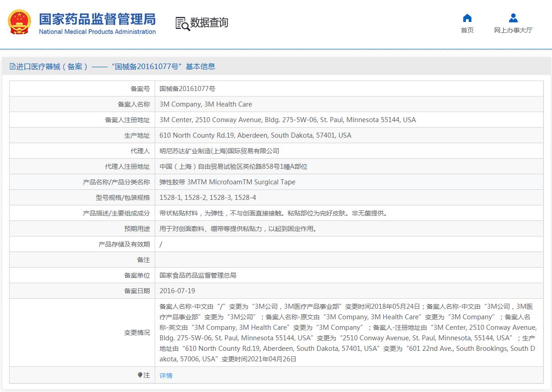Click product description 带状粘贴材料 text

274,213
